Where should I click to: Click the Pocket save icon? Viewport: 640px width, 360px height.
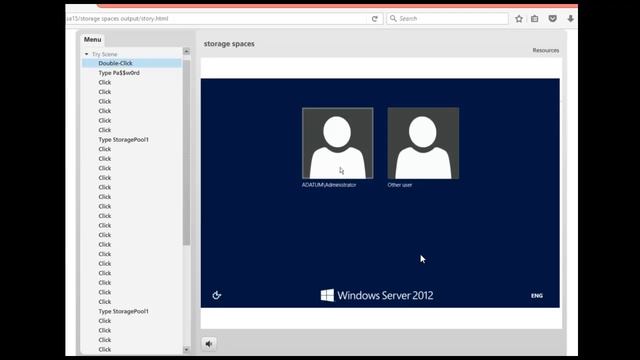pyautogui.click(x=552, y=19)
